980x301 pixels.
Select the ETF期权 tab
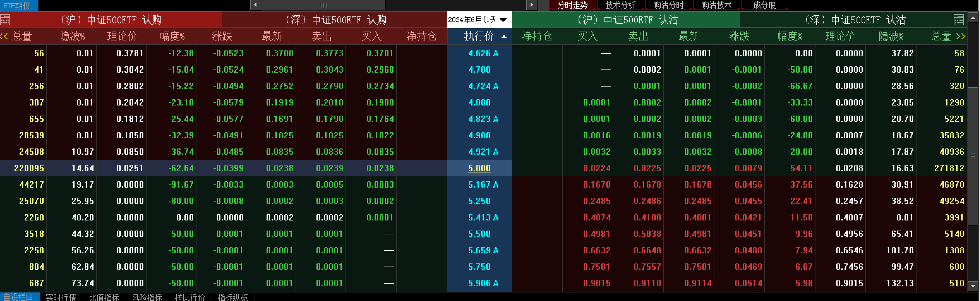pyautogui.click(x=19, y=5)
